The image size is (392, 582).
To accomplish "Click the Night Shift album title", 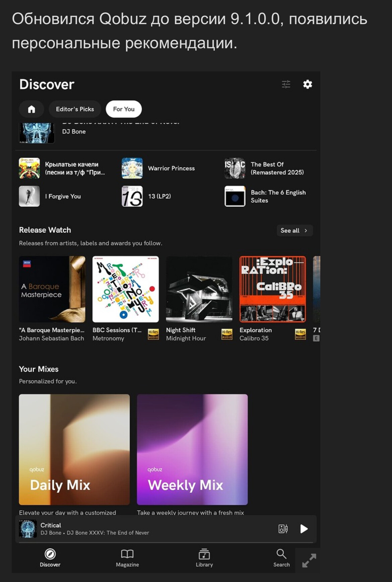I will point(181,330).
